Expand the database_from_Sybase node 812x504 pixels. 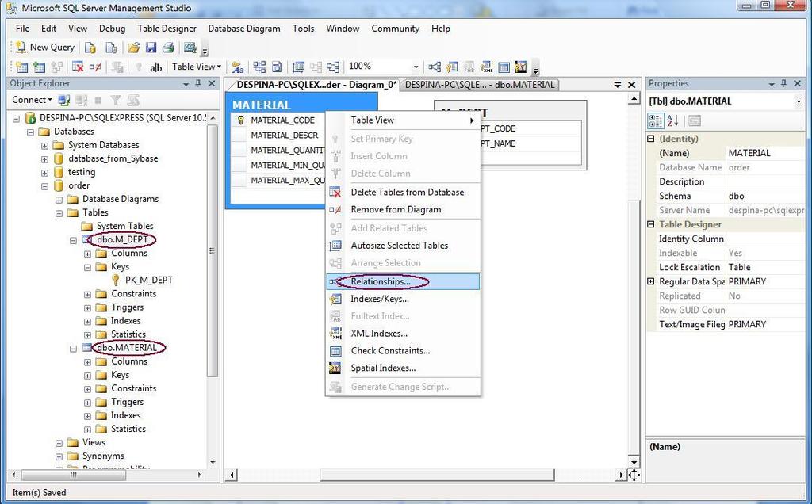[x=44, y=158]
